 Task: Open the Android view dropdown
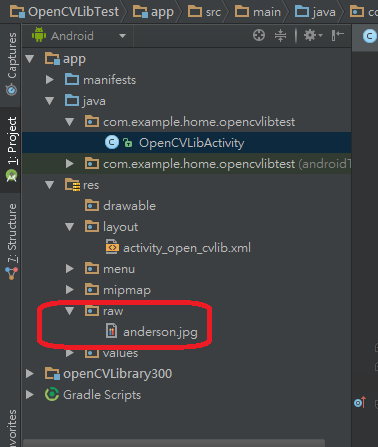(122, 36)
